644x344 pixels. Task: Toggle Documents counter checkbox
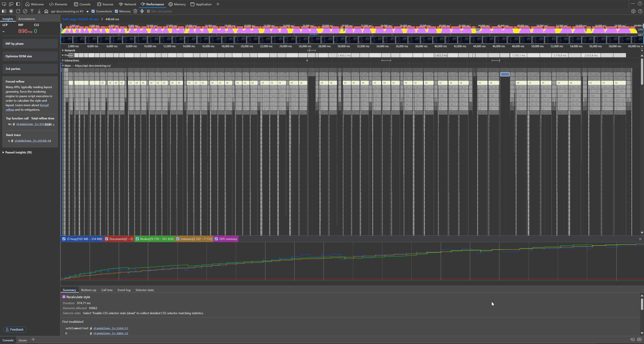(x=107, y=239)
